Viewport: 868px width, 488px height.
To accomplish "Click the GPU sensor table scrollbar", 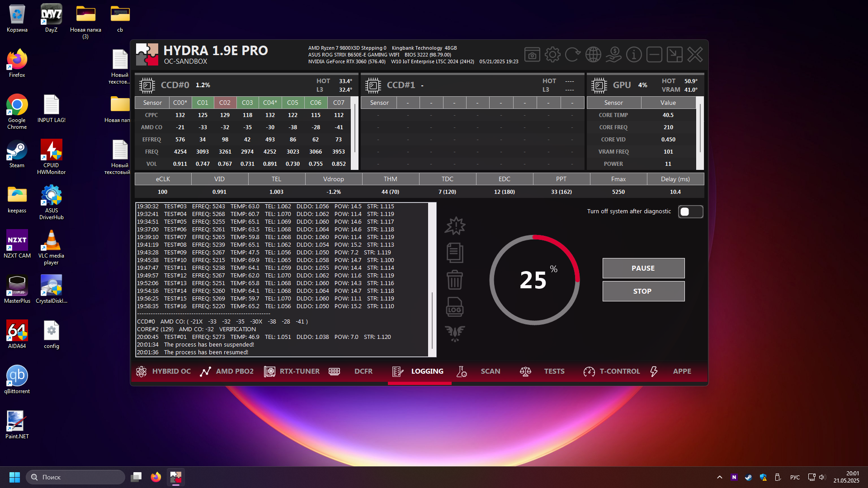I will pyautogui.click(x=700, y=133).
